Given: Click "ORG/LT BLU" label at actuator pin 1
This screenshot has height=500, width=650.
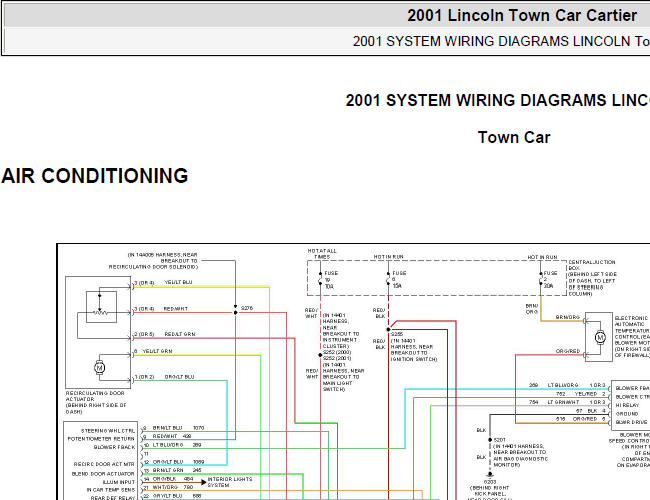Looking at the screenshot, I should click(179, 377).
